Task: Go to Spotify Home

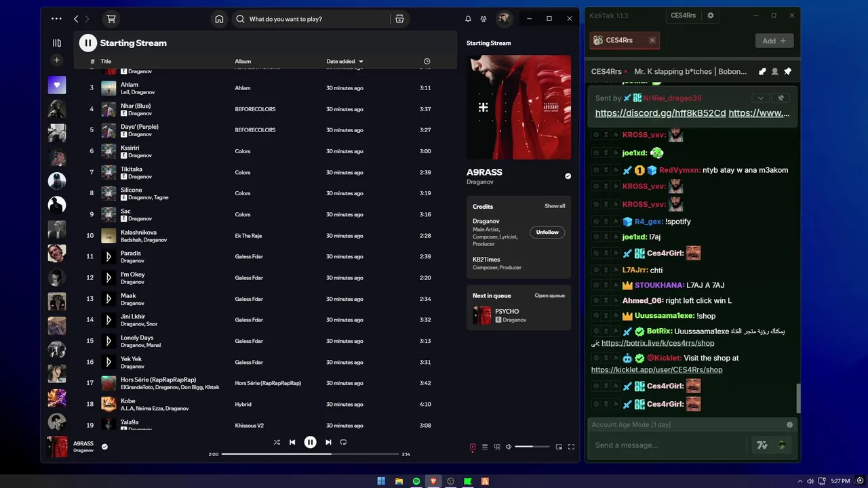Action: pos(219,19)
